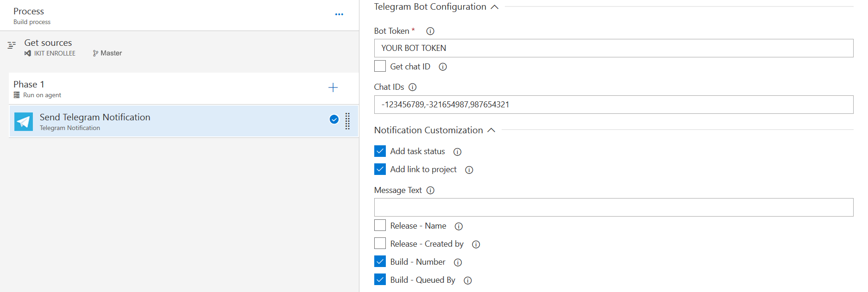Show info for Build - Number

(458, 262)
